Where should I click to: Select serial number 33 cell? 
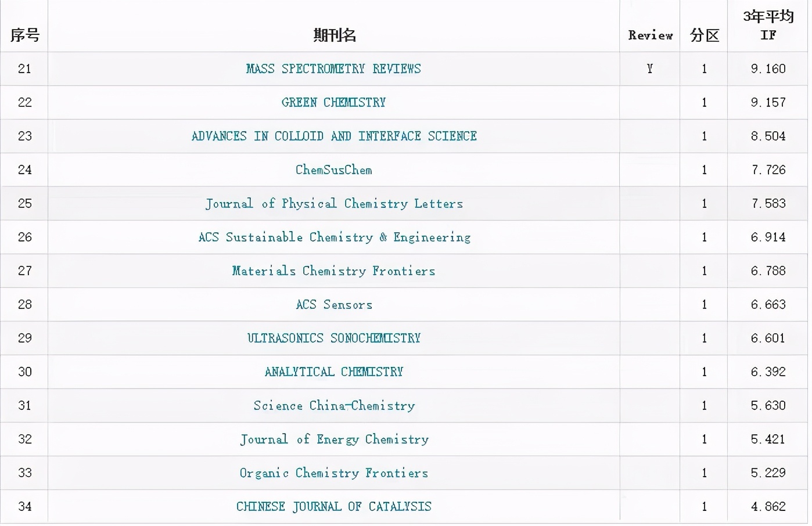(x=24, y=473)
